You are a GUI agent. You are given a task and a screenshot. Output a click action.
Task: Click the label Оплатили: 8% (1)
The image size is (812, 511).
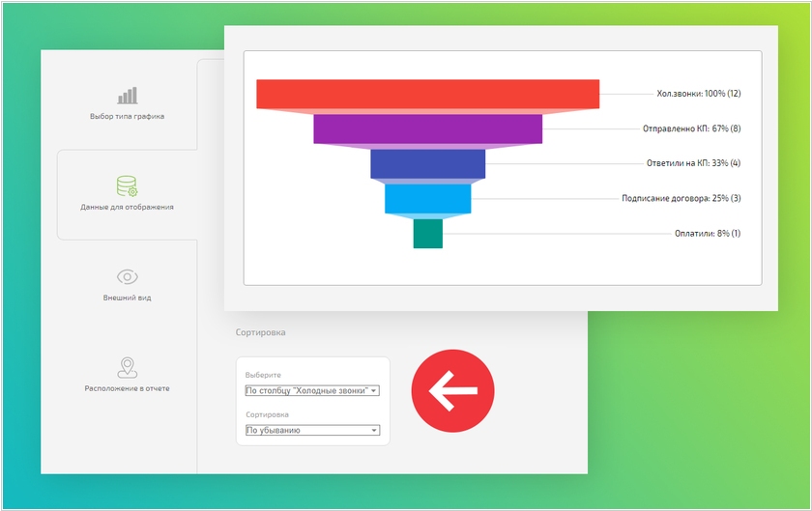click(708, 234)
